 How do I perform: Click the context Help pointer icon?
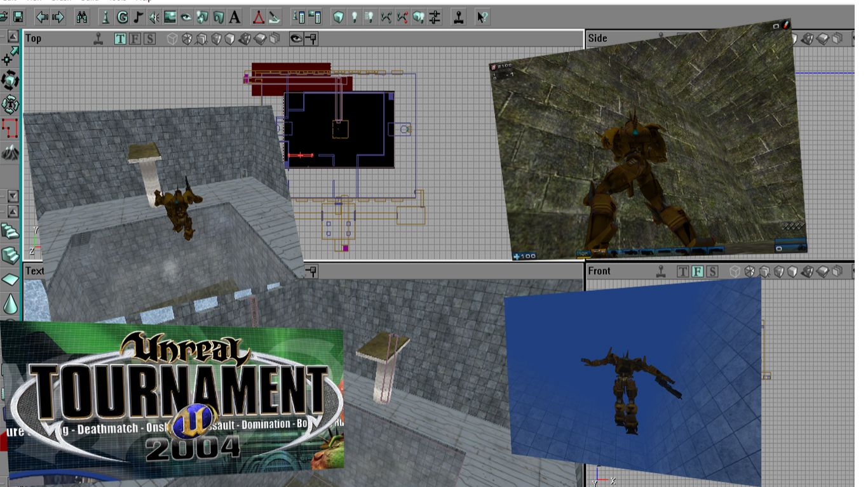pos(482,17)
